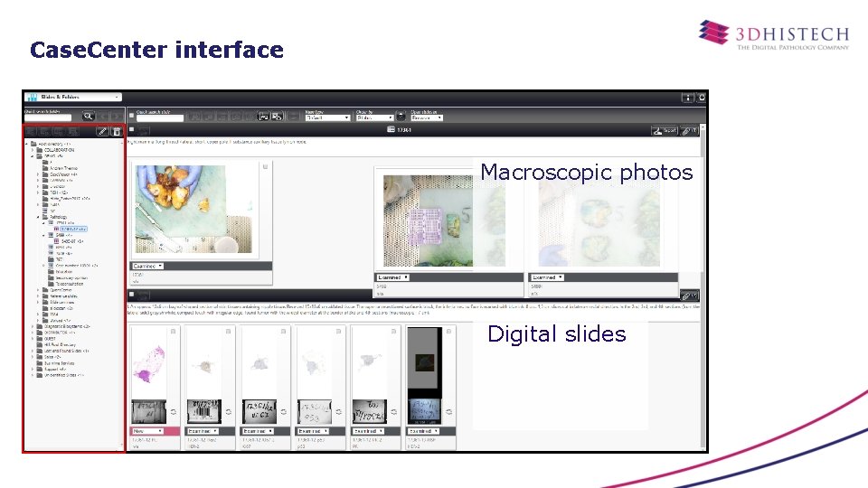This screenshot has height=488, width=868.
Task: Tick the checkbox on the HER2 slide card
Action: click(x=228, y=332)
